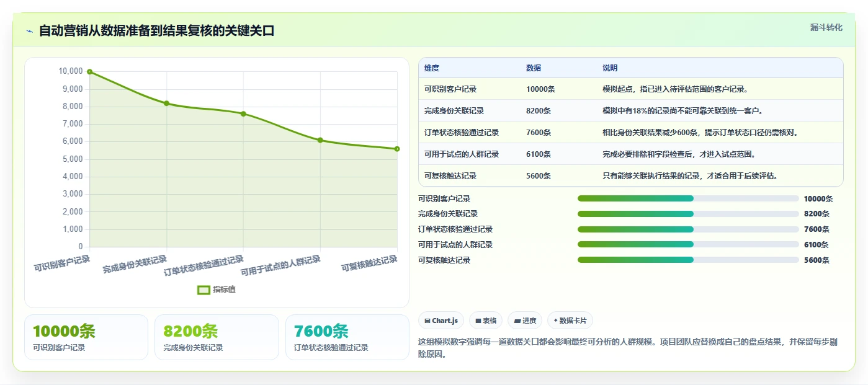868x385 pixels.
Task: Click the chart point for 可复核触达记录
Action: coord(397,149)
